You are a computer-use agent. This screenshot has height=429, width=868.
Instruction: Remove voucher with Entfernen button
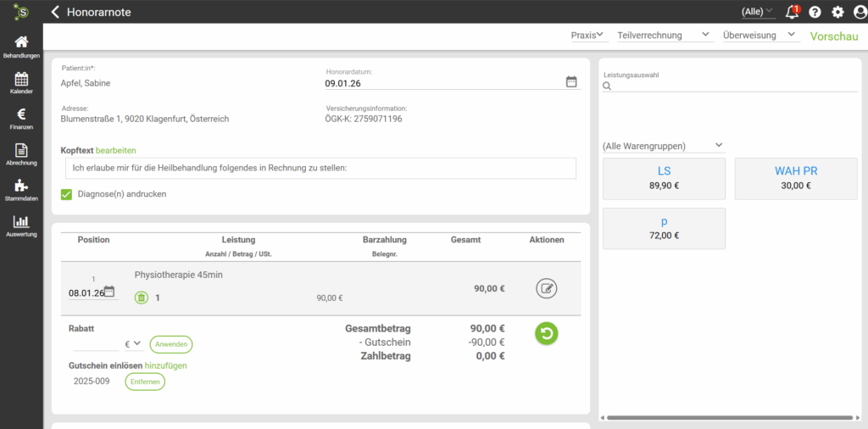pos(145,382)
